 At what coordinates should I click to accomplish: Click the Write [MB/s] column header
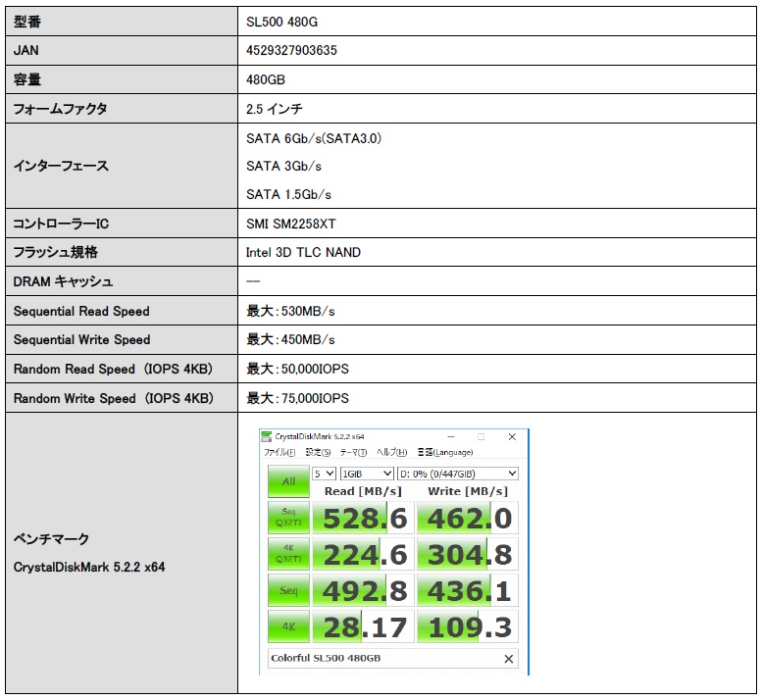[x=468, y=491]
